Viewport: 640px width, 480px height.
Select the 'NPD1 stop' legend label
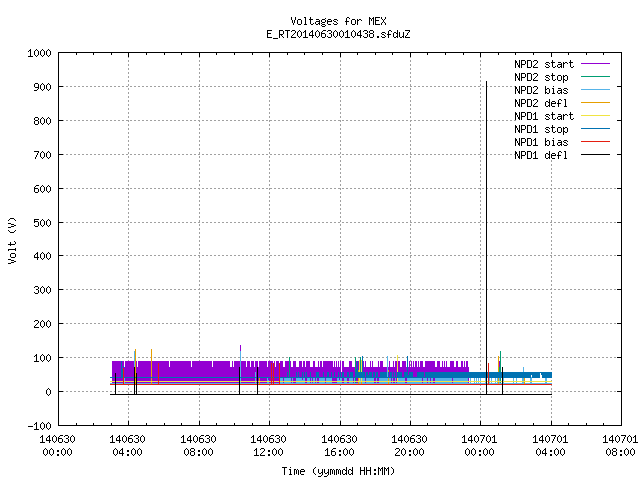click(541, 129)
